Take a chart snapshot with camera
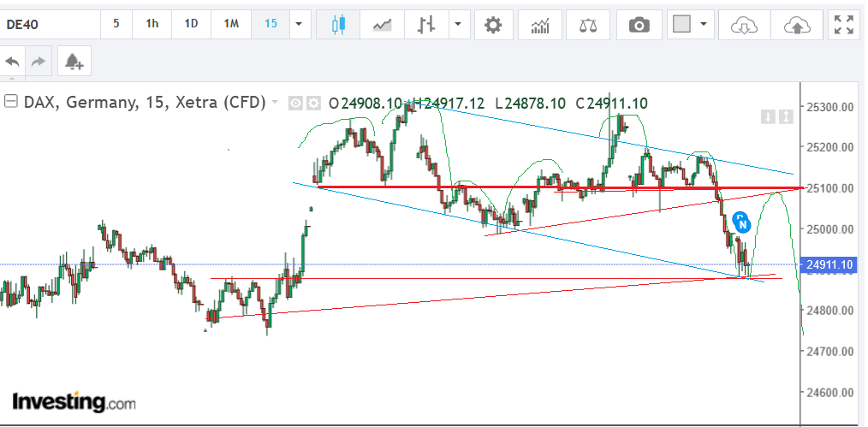 639,25
